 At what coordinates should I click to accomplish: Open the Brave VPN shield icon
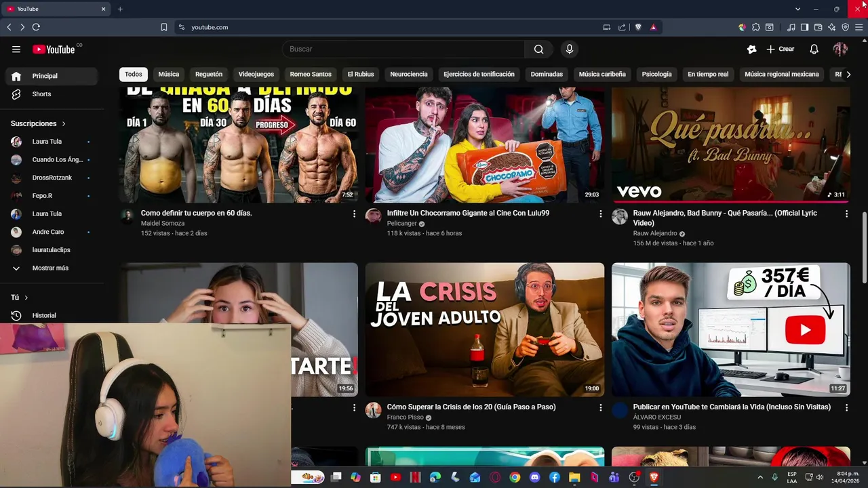(845, 27)
